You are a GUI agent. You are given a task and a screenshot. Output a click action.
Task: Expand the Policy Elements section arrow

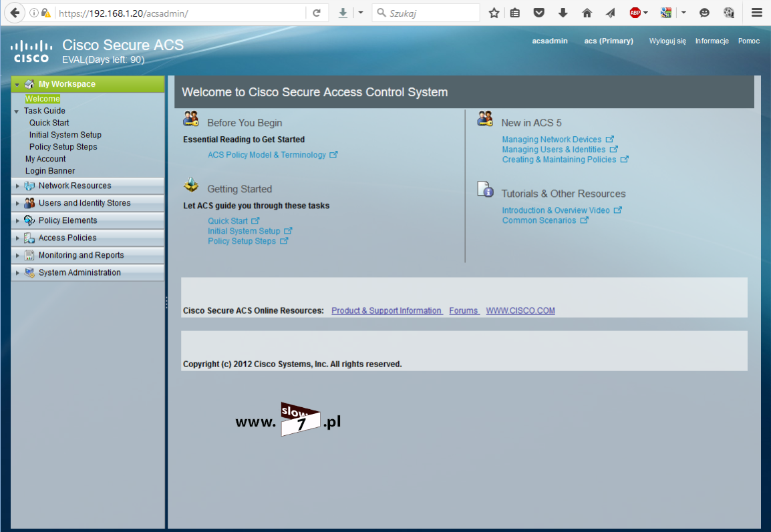point(17,220)
